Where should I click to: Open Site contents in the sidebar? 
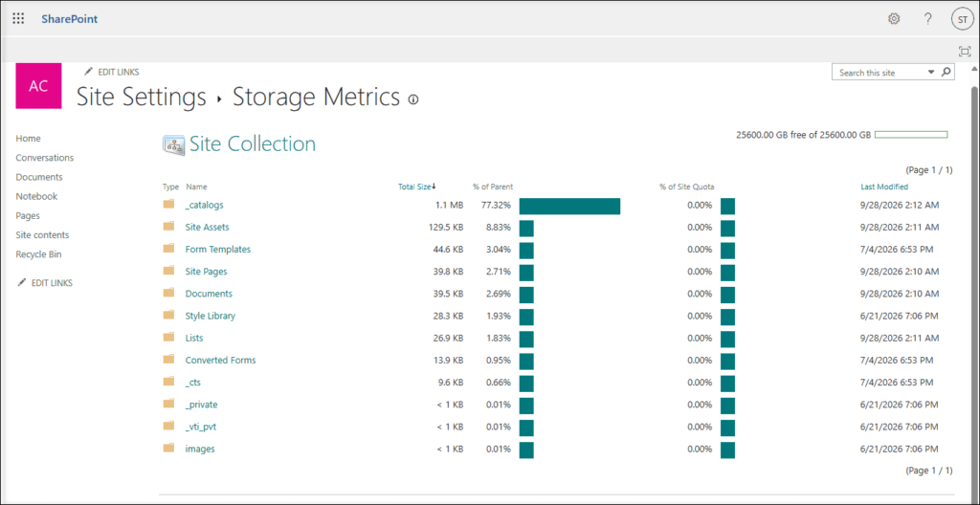(x=42, y=235)
